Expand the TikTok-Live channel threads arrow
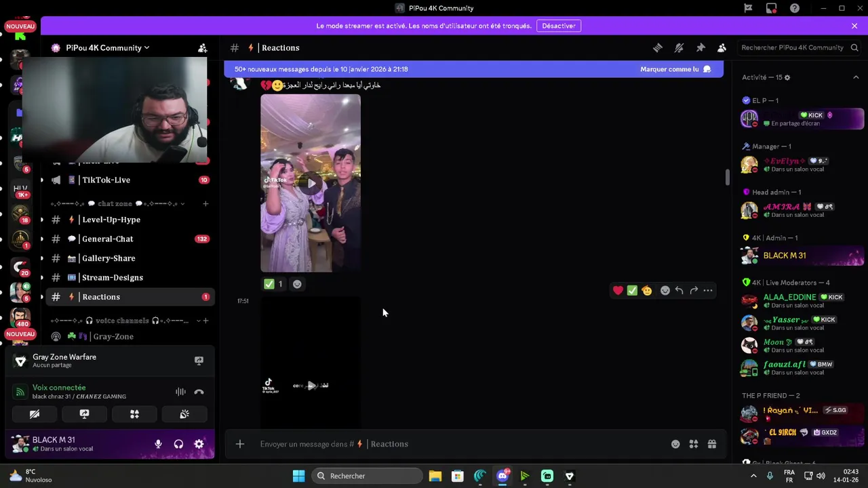This screenshot has width=868, height=488. click(x=42, y=180)
